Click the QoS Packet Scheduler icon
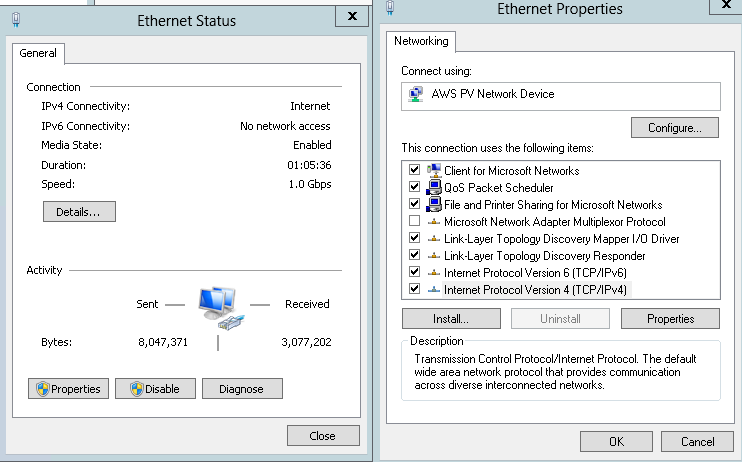Viewport: 742px width, 463px height. pyautogui.click(x=434, y=188)
